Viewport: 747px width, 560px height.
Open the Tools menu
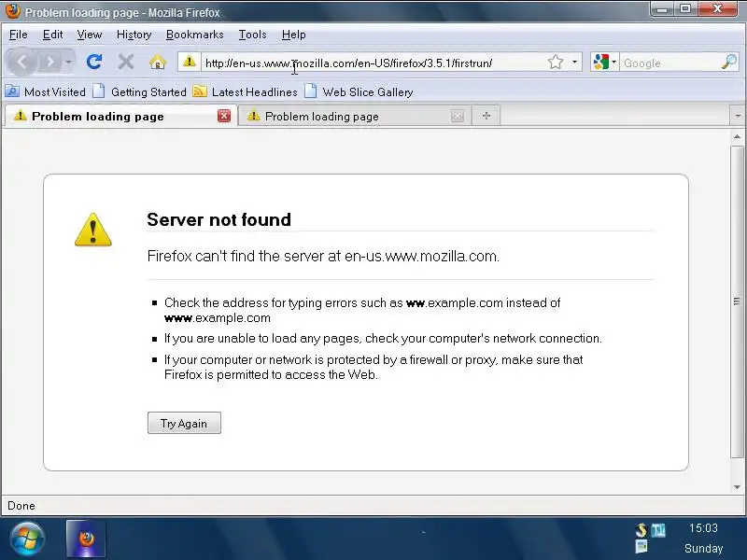click(252, 35)
